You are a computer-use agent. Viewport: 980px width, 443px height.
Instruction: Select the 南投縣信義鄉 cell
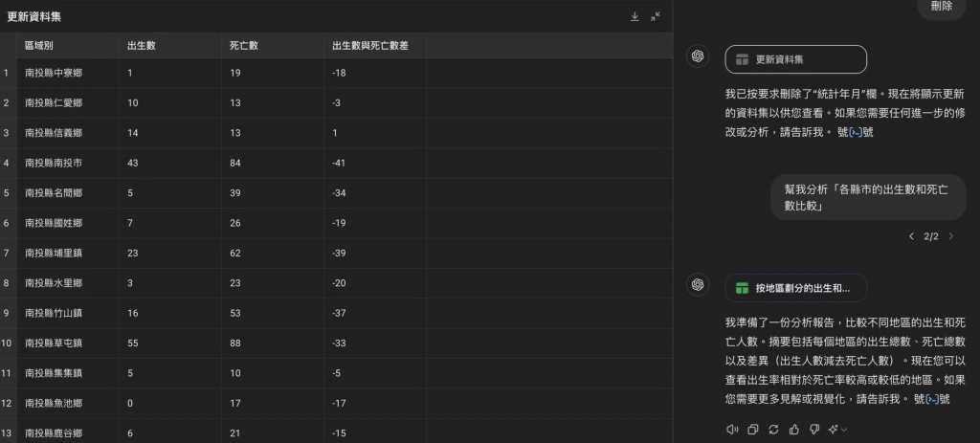click(68, 133)
